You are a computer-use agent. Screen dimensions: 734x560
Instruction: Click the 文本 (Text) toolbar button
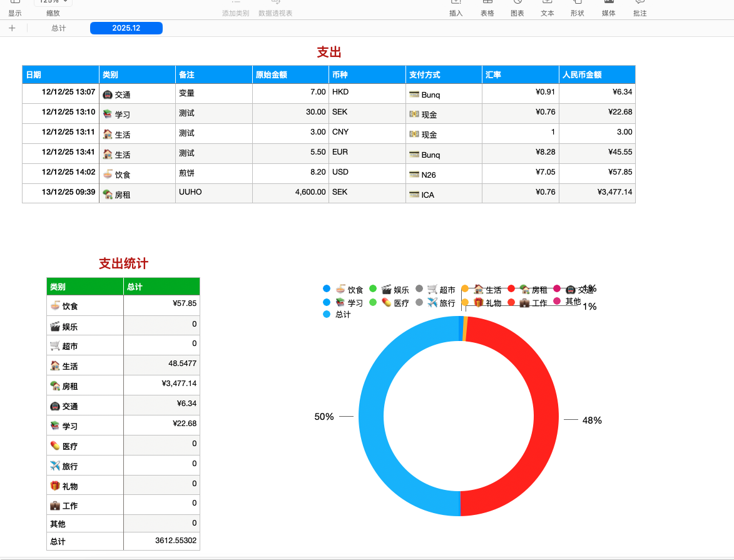[x=548, y=8]
